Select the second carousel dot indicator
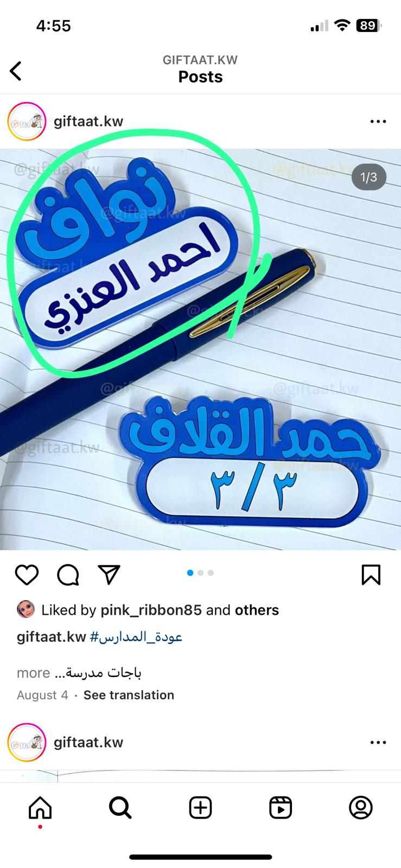 (200, 573)
